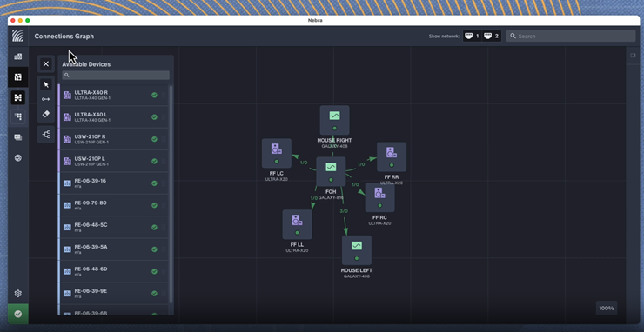Click the green status checkmark button

coord(18,314)
